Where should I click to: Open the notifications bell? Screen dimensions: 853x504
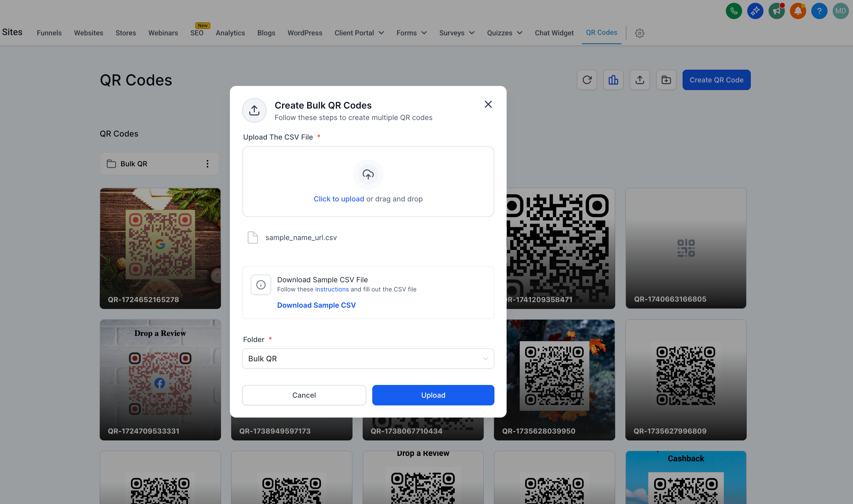(x=798, y=11)
